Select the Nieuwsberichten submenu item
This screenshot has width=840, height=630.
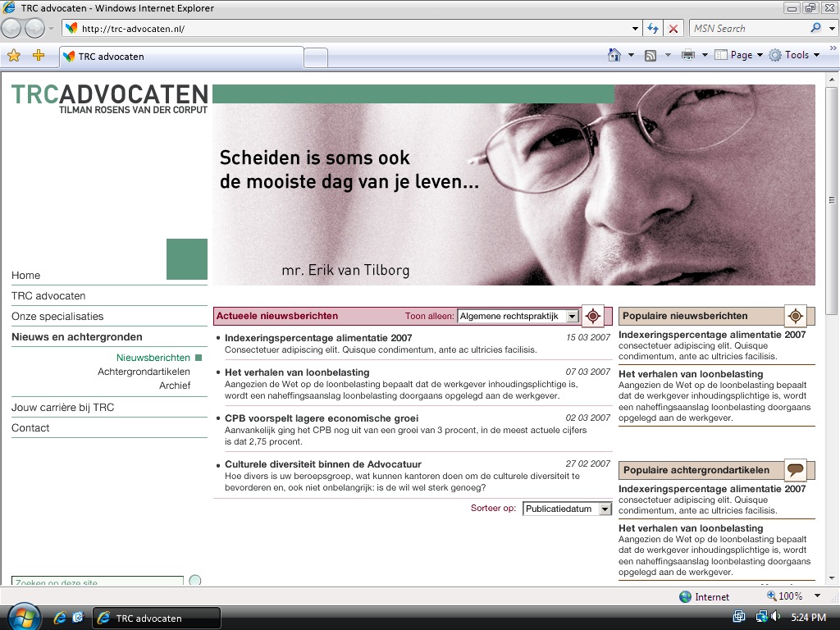coord(153,358)
